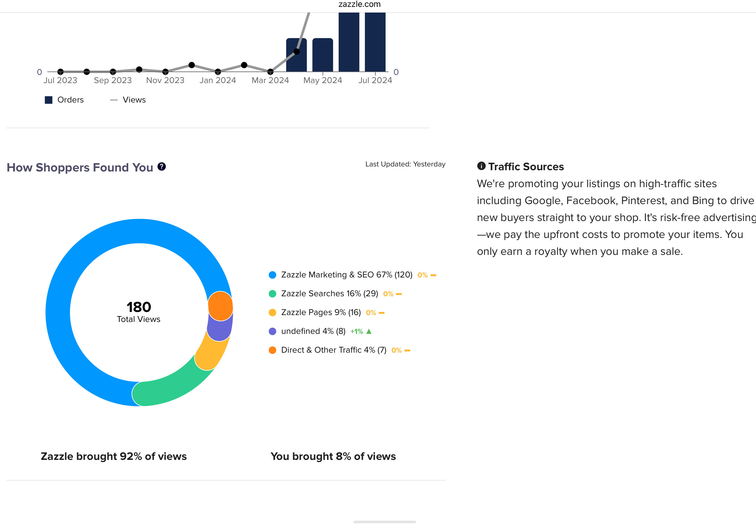Click the blue Zazzle Marketing legend dot

[x=272, y=275]
